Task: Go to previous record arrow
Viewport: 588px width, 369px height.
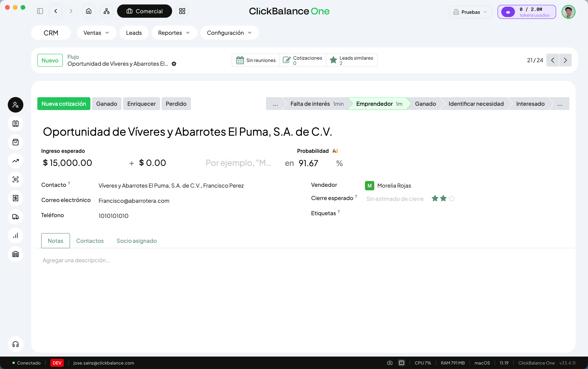Action: pyautogui.click(x=553, y=60)
